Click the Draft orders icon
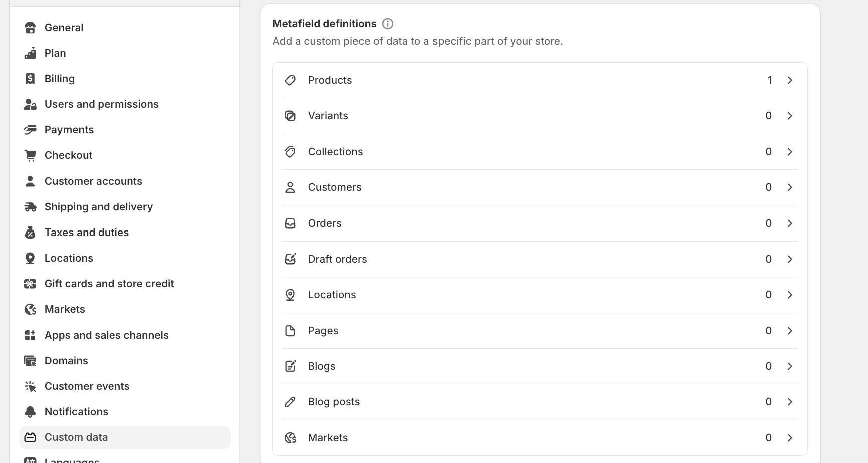 (x=290, y=259)
